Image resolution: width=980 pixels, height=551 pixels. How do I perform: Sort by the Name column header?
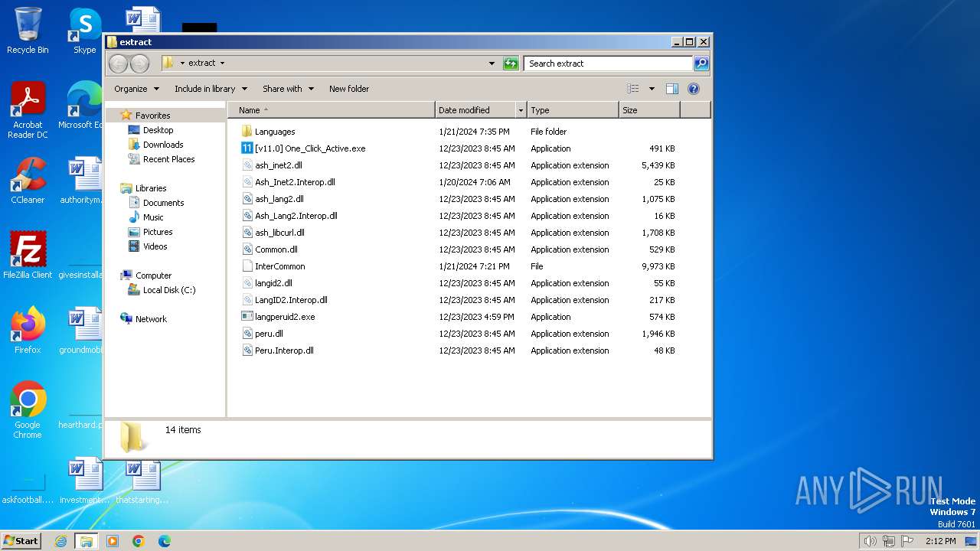coord(332,110)
